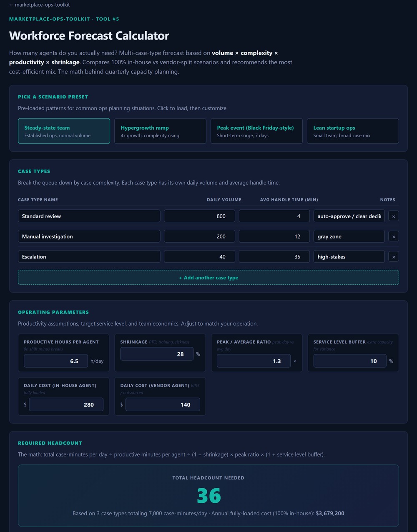The width and height of the screenshot is (417, 532).
Task: Edit the Standard review name field
Action: click(89, 216)
